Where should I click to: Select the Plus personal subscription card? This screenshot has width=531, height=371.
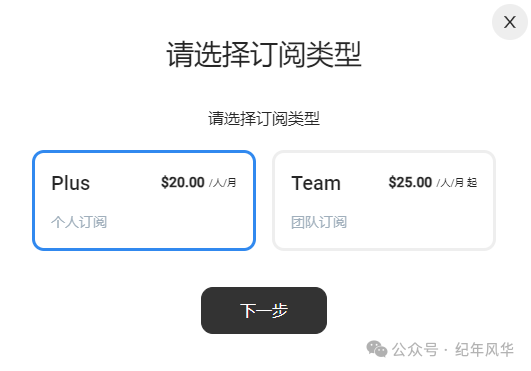pos(144,200)
